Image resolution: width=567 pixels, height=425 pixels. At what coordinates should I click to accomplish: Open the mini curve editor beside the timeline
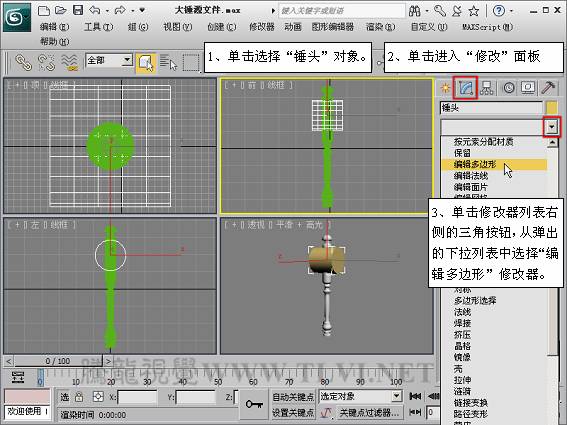coord(18,377)
